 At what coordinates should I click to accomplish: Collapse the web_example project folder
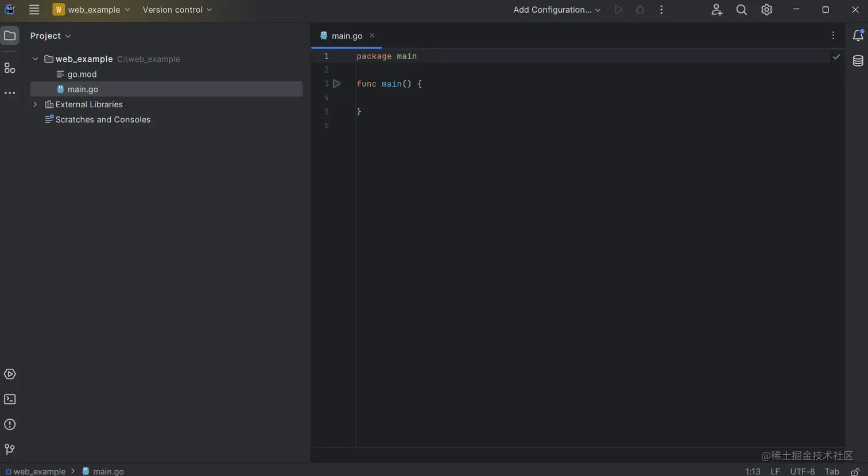pos(35,59)
